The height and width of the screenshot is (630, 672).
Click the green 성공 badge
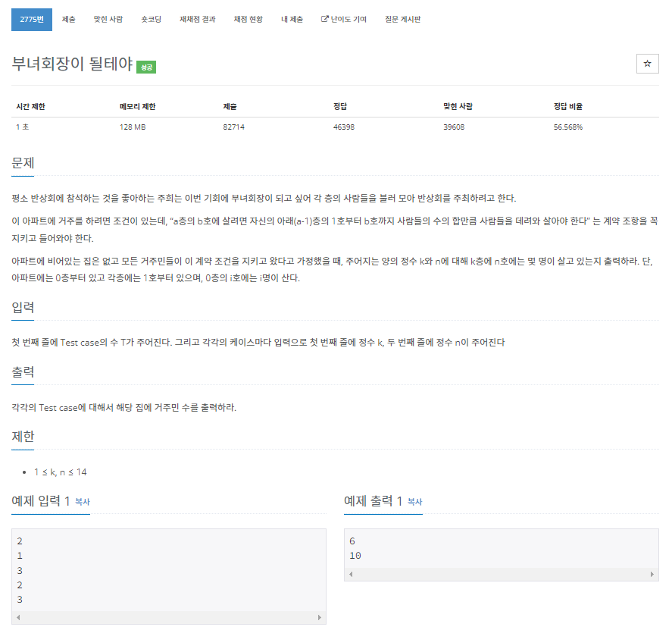coord(146,67)
